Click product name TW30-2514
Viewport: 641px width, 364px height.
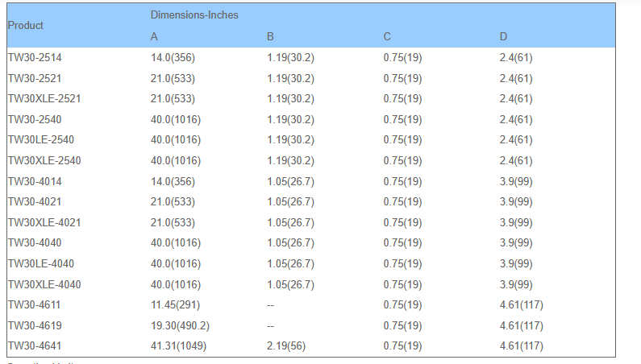coord(34,57)
